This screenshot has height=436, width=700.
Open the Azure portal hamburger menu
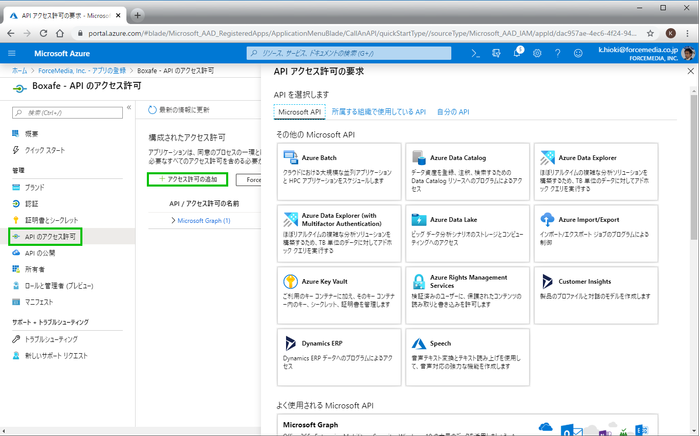pos(12,53)
